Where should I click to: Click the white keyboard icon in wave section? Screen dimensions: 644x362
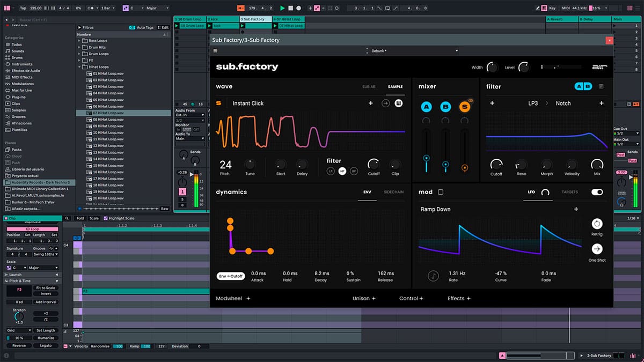(399, 103)
